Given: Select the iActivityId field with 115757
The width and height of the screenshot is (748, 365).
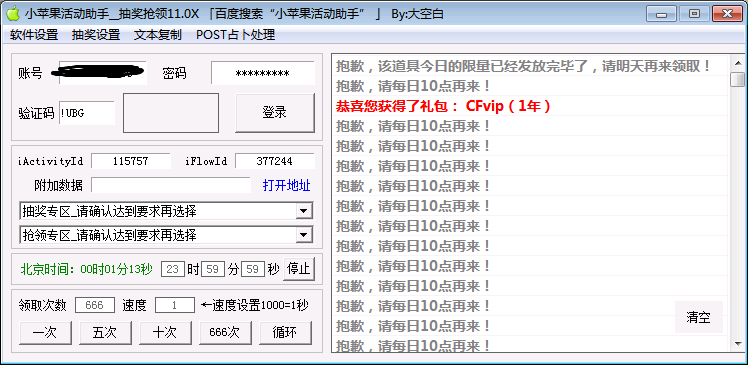Looking at the screenshot, I should [x=131, y=161].
